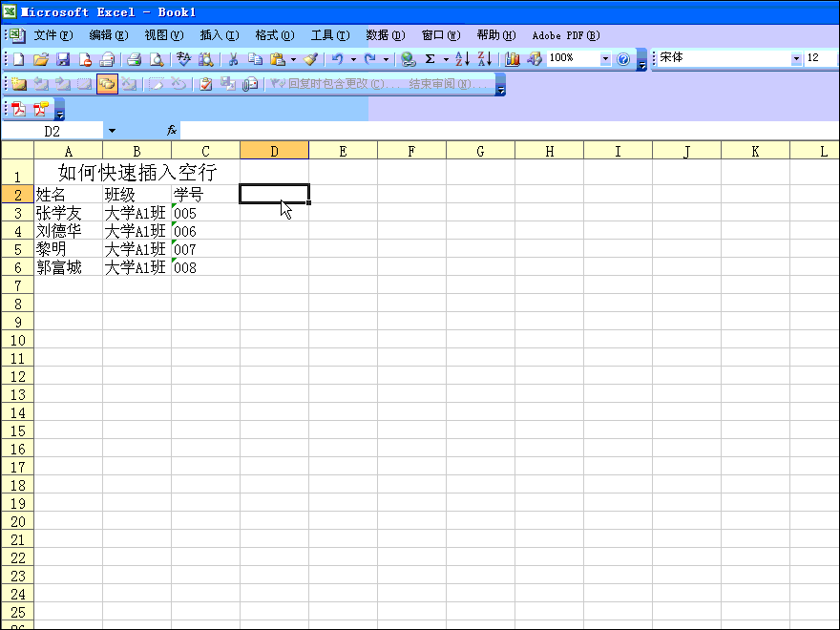Viewport: 840px width, 630px height.
Task: Open the Adobe PDF menu
Action: click(x=565, y=35)
